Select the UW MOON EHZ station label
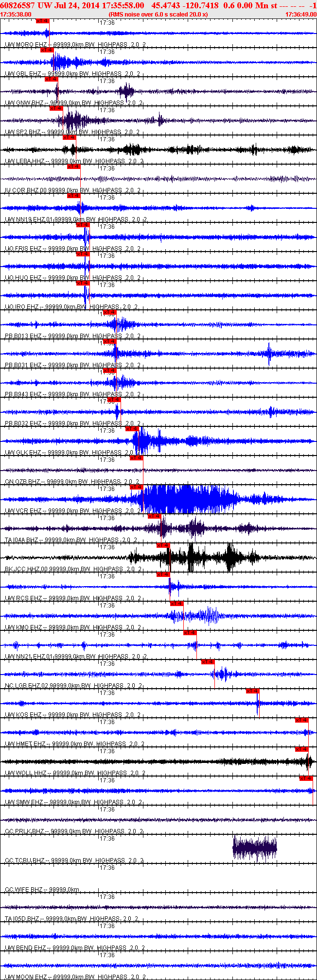The width and height of the screenshot is (317, 980). [x=25, y=977]
